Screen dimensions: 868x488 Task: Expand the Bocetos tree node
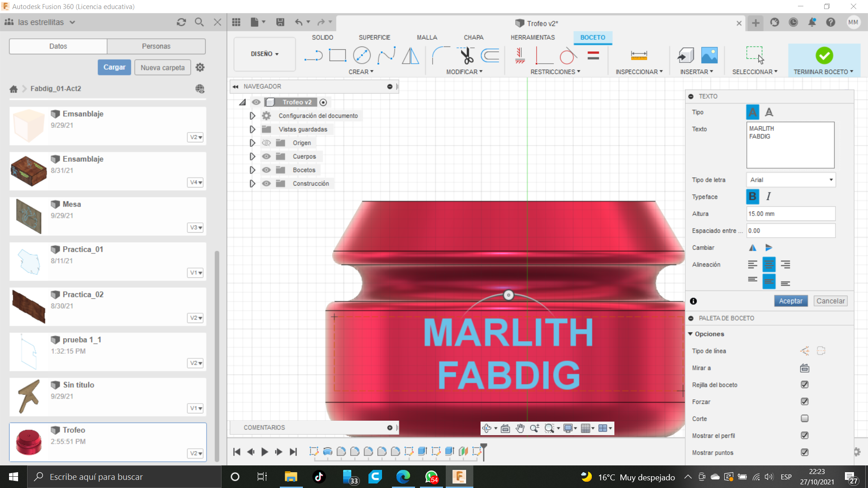pyautogui.click(x=252, y=170)
